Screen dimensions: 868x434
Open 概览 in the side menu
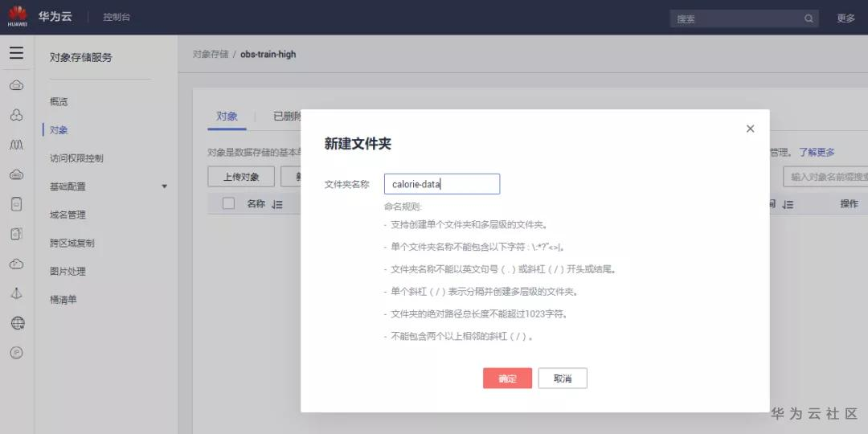click(59, 102)
